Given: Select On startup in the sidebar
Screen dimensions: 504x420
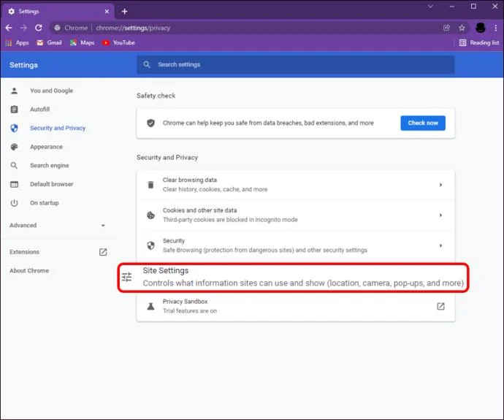Looking at the screenshot, I should coord(45,203).
